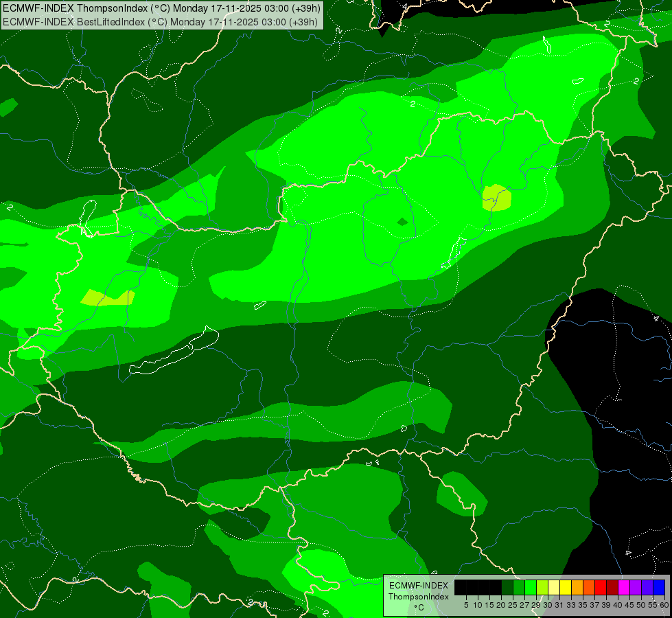Click the legend's 'ThompsonIndex' label
Viewport: 672px width, 618px height.
coord(418,597)
